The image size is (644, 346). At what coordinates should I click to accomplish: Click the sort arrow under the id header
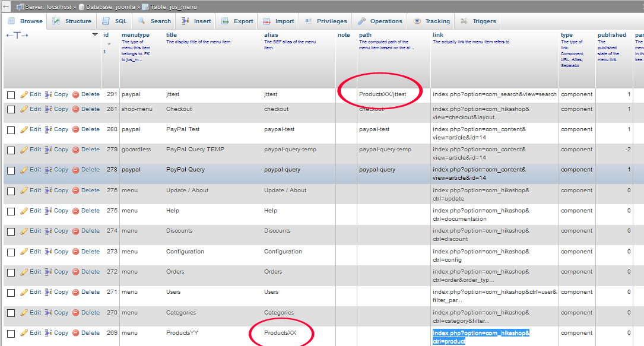point(109,43)
